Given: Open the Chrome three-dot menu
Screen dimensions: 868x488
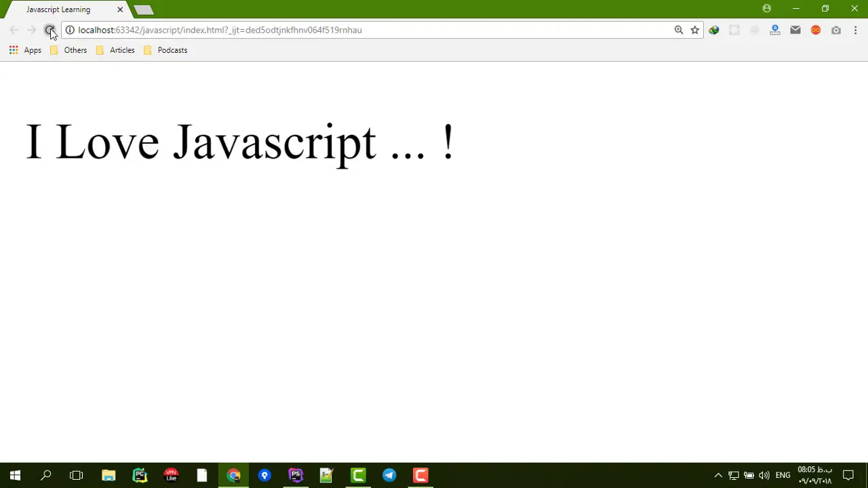Looking at the screenshot, I should [x=856, y=30].
